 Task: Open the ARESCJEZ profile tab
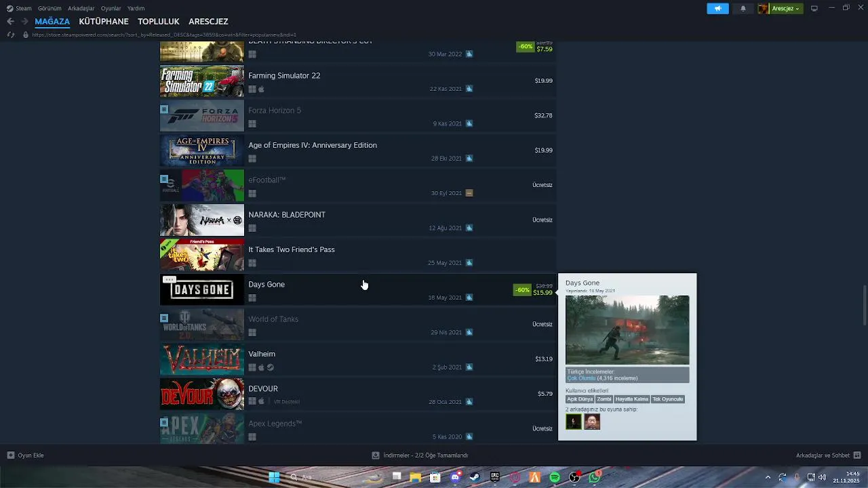(208, 21)
